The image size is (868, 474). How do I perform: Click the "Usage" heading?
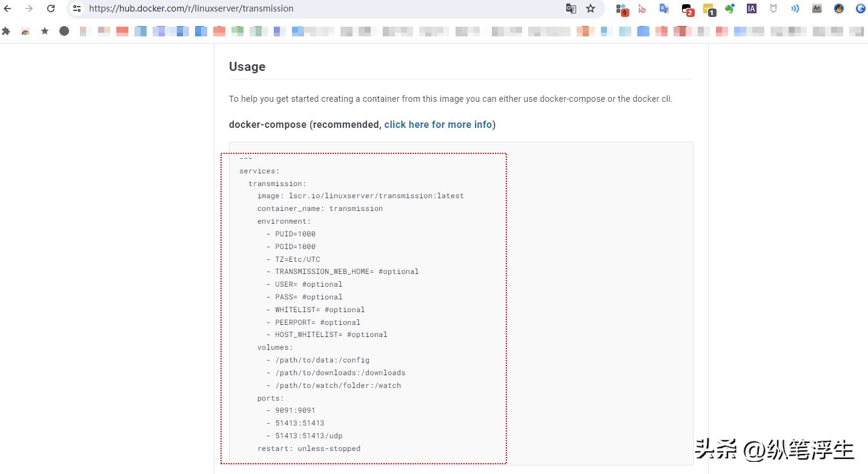pyautogui.click(x=247, y=67)
